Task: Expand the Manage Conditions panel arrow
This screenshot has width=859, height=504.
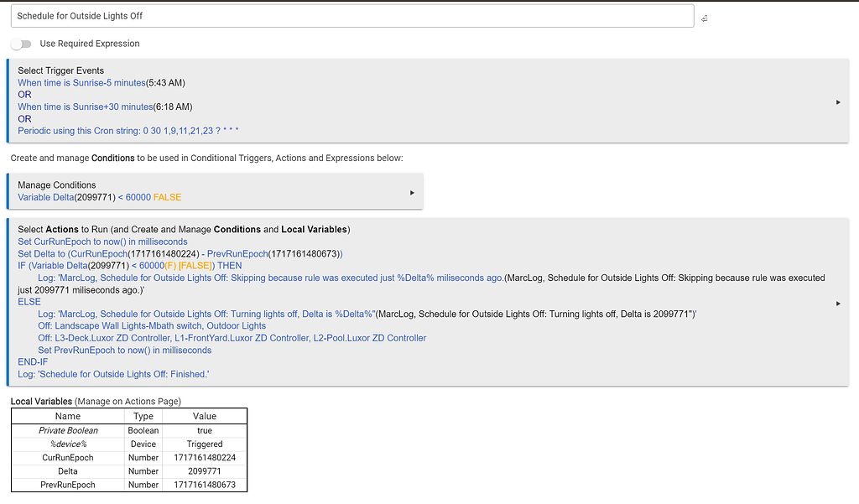Action: coord(412,193)
